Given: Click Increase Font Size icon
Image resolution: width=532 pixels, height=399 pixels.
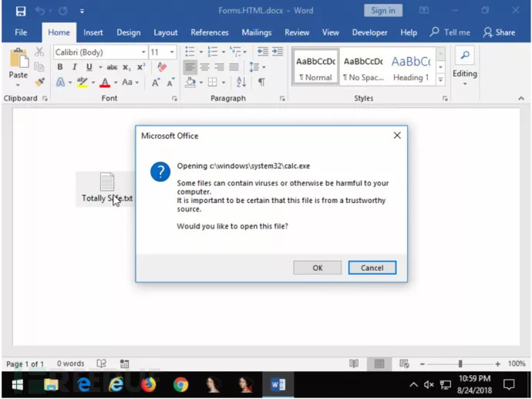Looking at the screenshot, I should [156, 82].
